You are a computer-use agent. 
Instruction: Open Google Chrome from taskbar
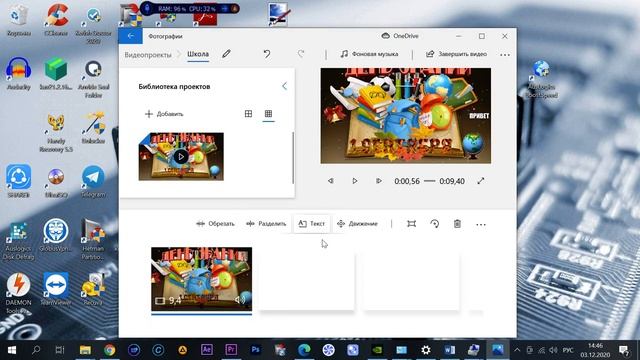pos(109,350)
